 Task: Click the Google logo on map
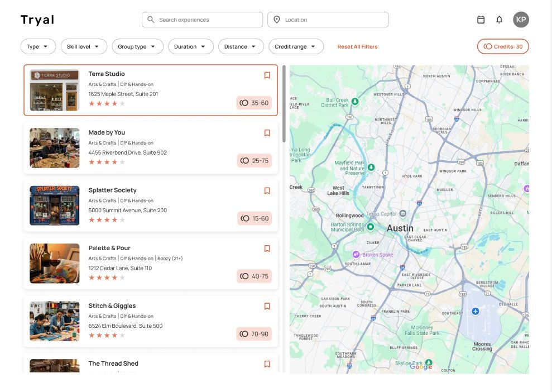click(421, 367)
